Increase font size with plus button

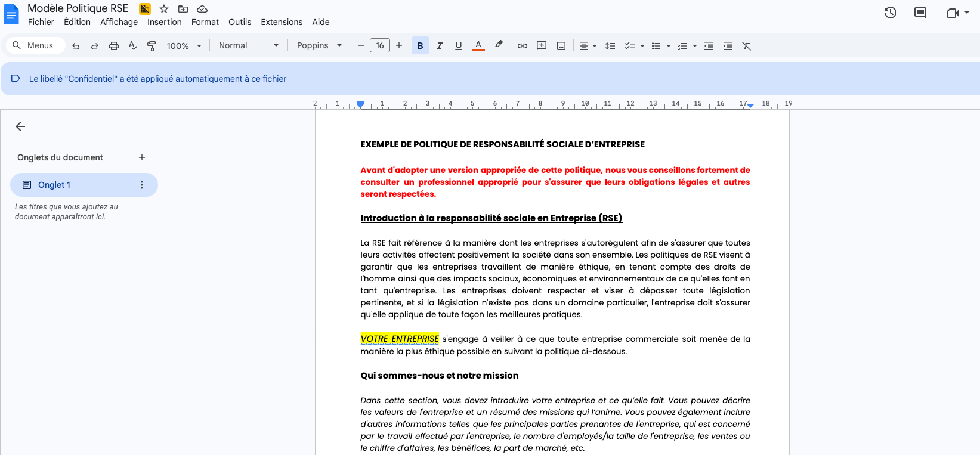point(399,46)
